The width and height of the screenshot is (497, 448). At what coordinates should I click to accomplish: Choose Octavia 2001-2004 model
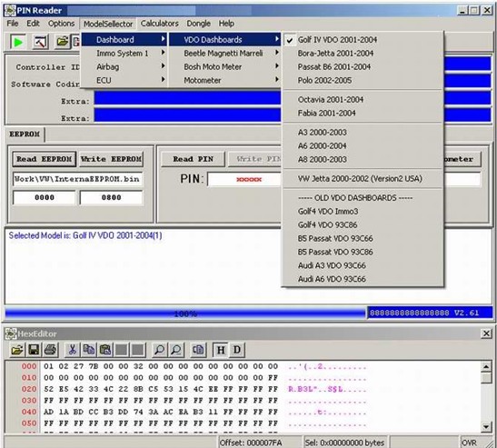coord(363,100)
